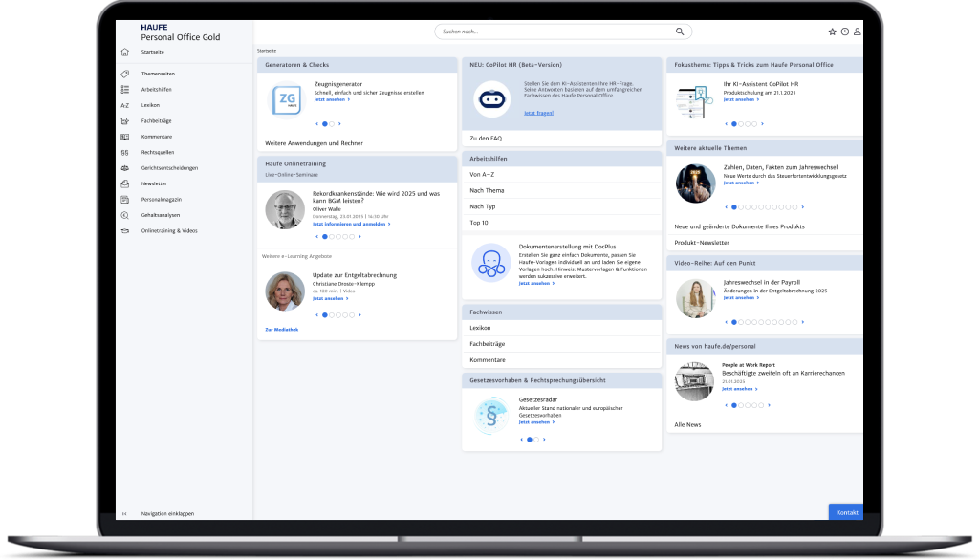
Task: Click Oliver Walle's portrait thumbnail
Action: (285, 210)
